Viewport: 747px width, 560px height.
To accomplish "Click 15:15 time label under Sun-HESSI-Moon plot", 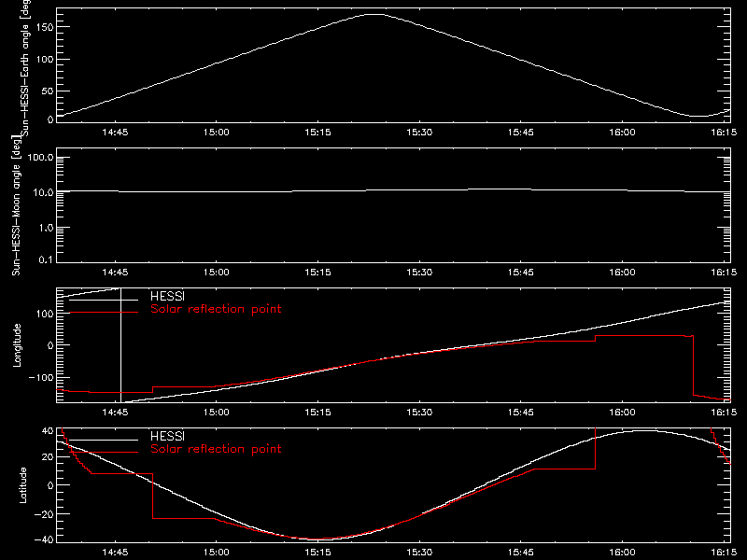I will pos(317,273).
